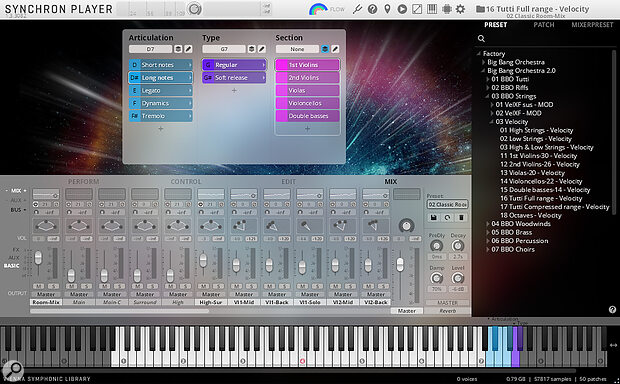Mute the Main channel

[x=72, y=286]
